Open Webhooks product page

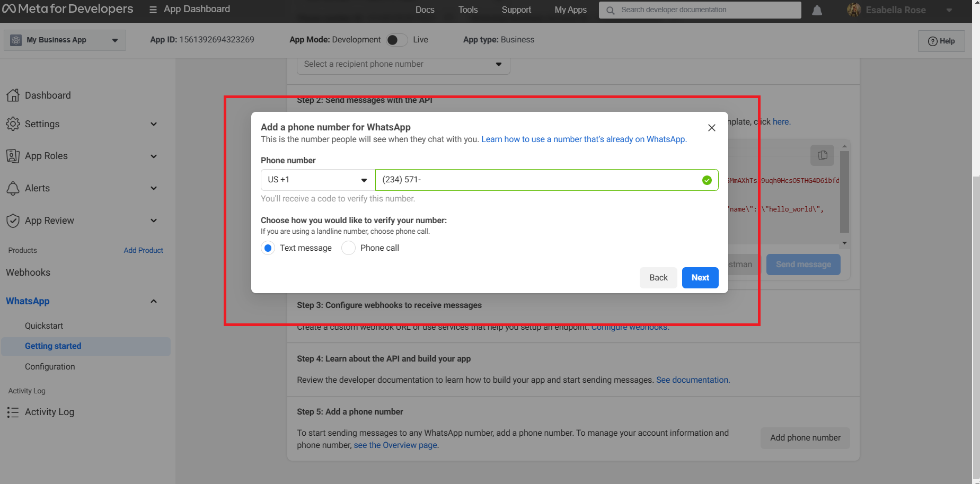coord(28,272)
